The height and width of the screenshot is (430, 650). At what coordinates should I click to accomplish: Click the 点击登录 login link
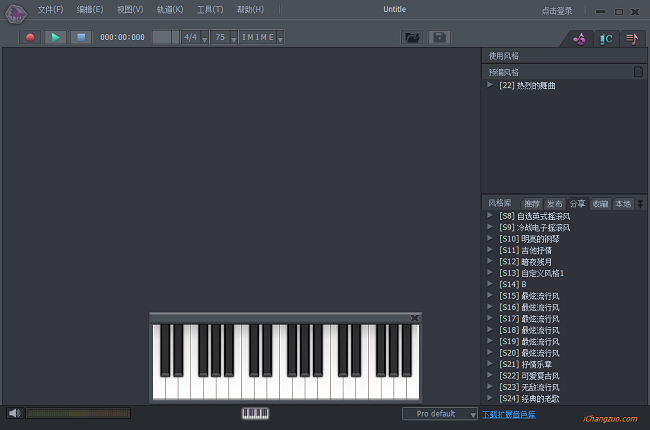click(558, 10)
